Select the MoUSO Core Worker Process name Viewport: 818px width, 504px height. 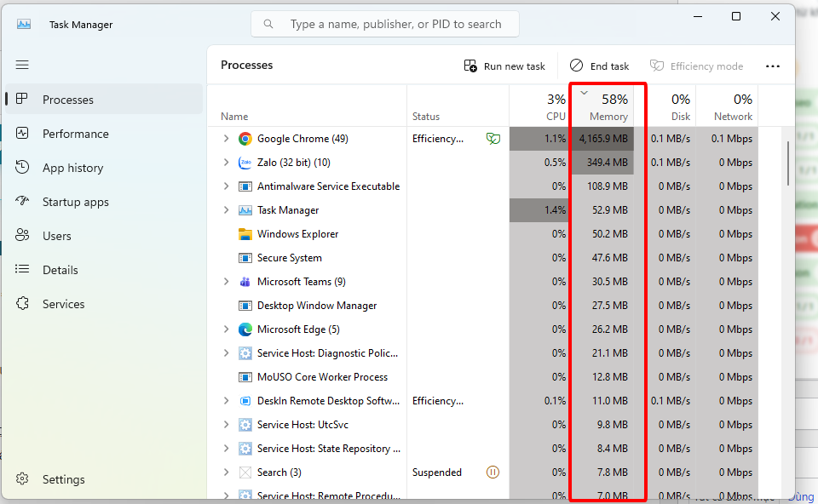(322, 377)
